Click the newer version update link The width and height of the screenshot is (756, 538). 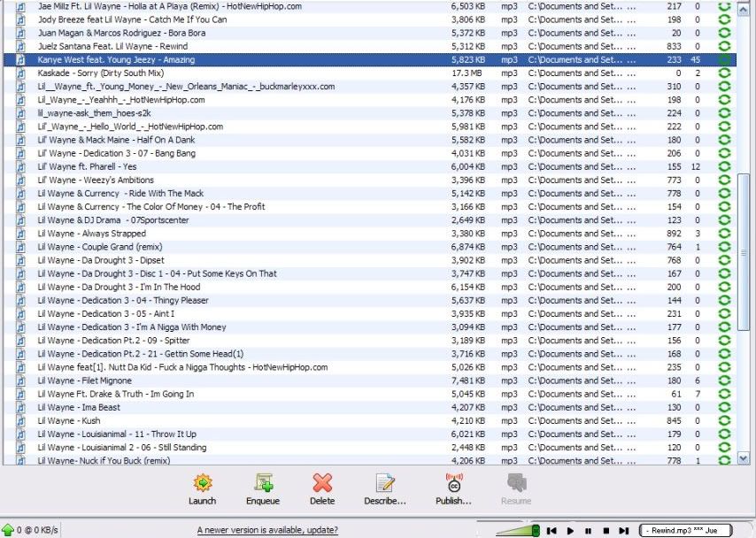pyautogui.click(x=266, y=529)
